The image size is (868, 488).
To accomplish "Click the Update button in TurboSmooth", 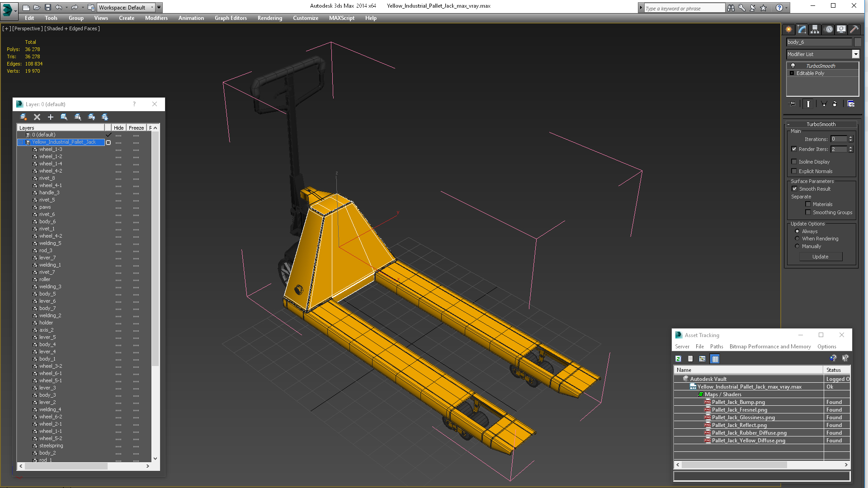I will pyautogui.click(x=820, y=256).
